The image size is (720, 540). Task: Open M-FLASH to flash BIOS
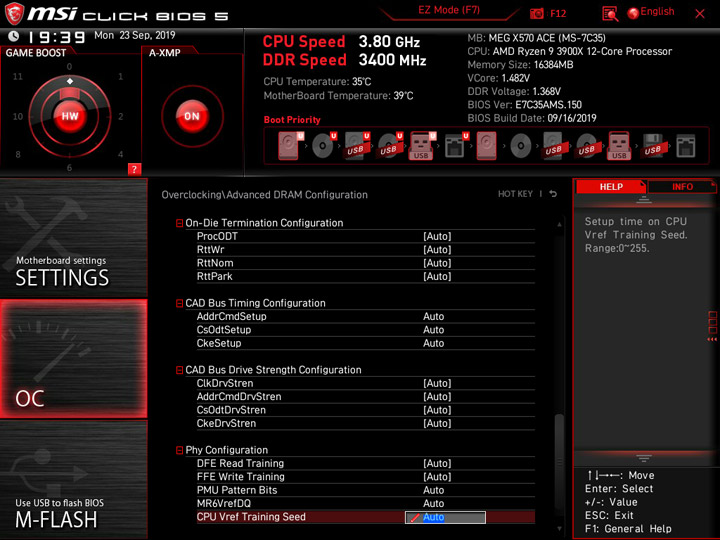(73, 480)
